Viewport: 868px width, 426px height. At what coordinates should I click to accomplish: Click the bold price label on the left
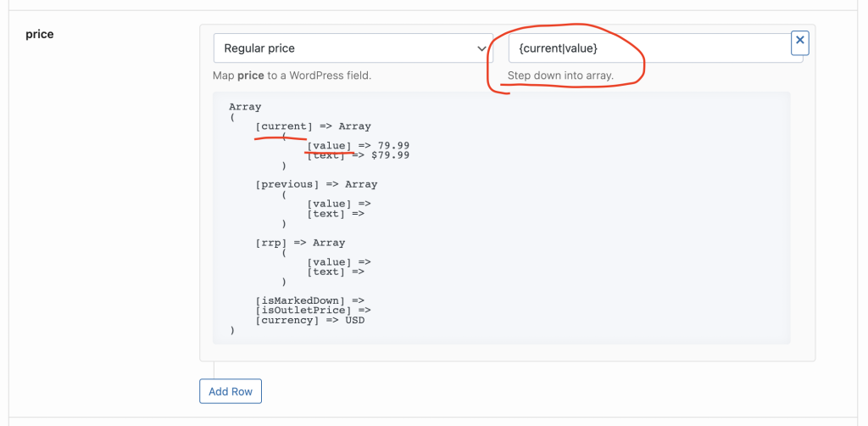pyautogui.click(x=40, y=35)
